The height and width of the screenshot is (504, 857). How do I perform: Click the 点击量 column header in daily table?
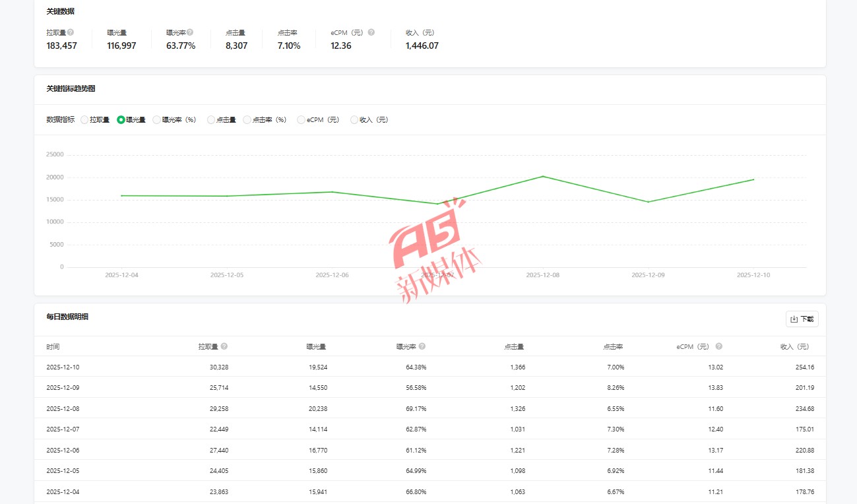click(x=514, y=347)
